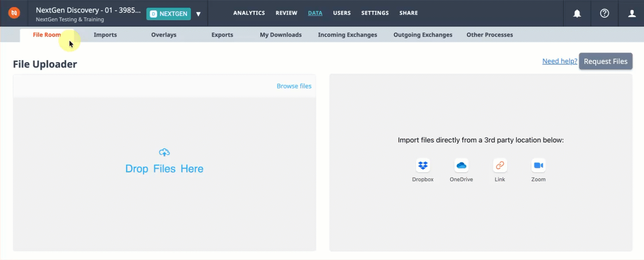
Task: Switch to the Imports tab
Action: [105, 35]
